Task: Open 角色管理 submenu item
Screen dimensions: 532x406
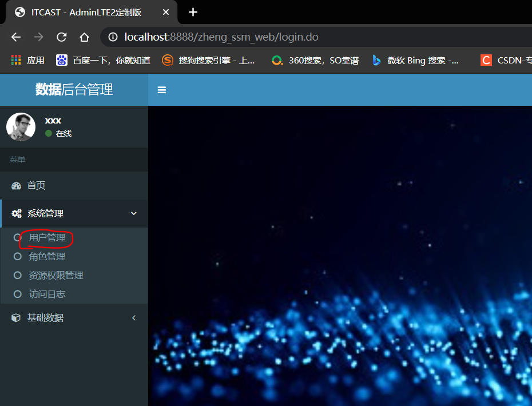Action: point(74,256)
